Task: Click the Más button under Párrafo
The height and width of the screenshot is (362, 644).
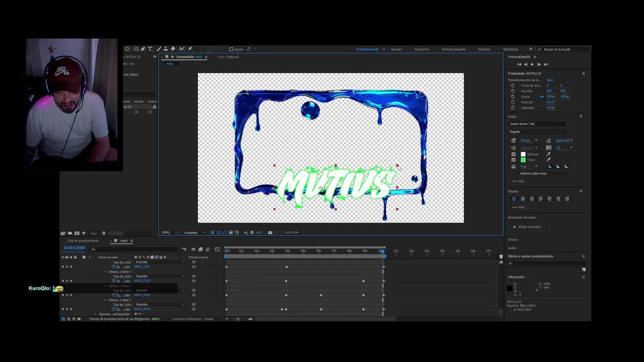Action: coord(518,207)
